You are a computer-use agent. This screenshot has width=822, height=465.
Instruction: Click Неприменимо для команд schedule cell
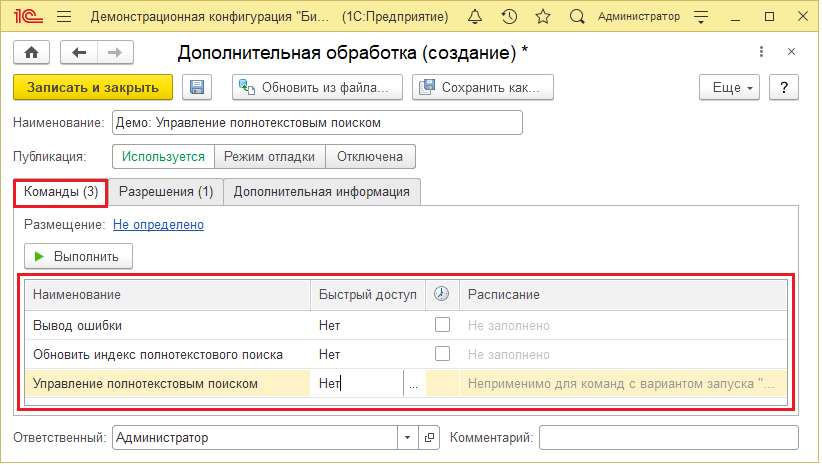click(621, 384)
